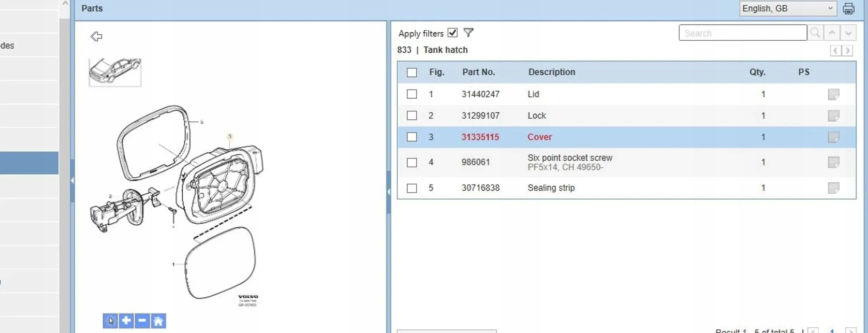Select the pointer tool under diagram
The image size is (868, 333).
110,320
